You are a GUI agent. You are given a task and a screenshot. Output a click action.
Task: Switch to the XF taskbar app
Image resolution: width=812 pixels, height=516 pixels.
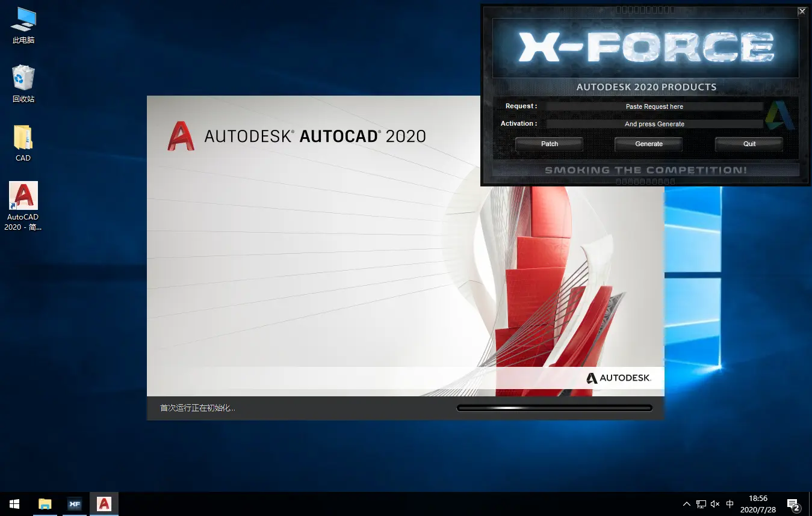75,504
